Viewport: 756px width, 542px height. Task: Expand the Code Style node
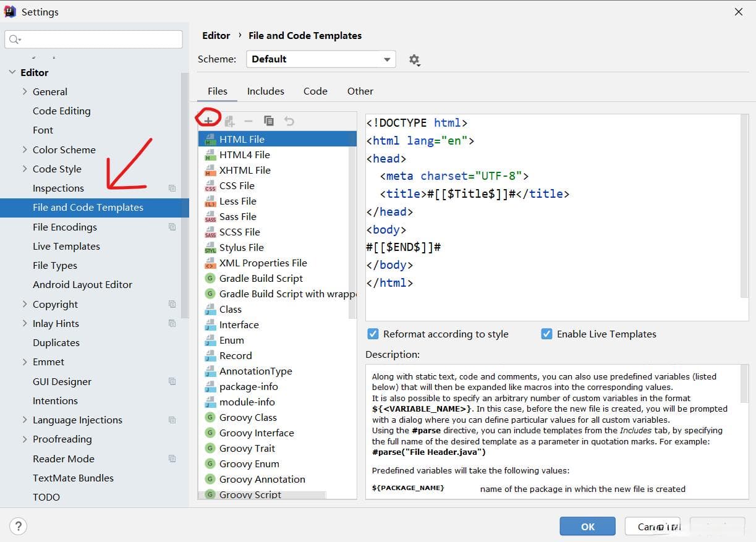coord(25,169)
